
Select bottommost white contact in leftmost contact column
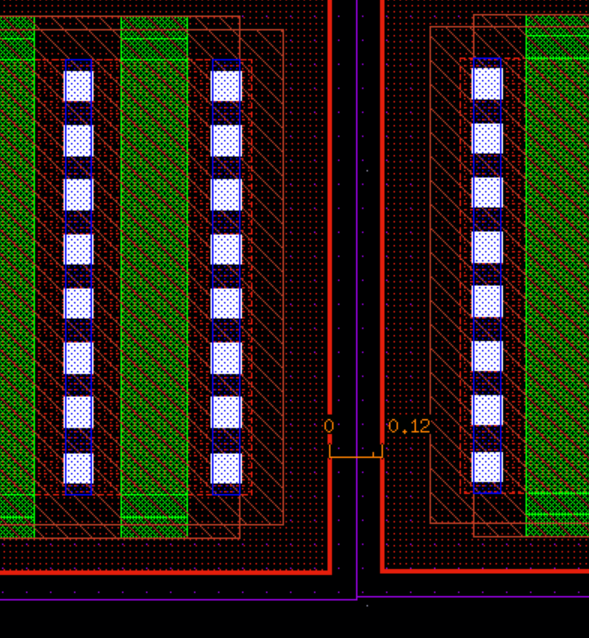tap(79, 469)
